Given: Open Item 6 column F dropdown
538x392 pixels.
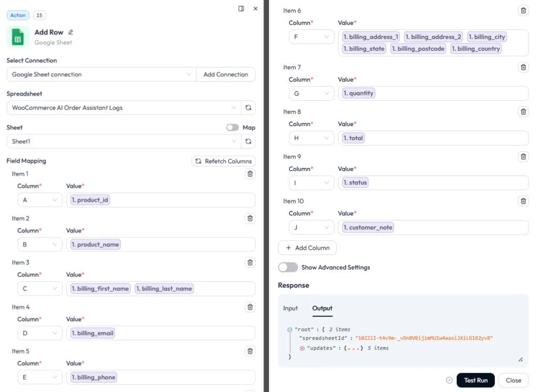Looking at the screenshot, I should pos(312,37).
